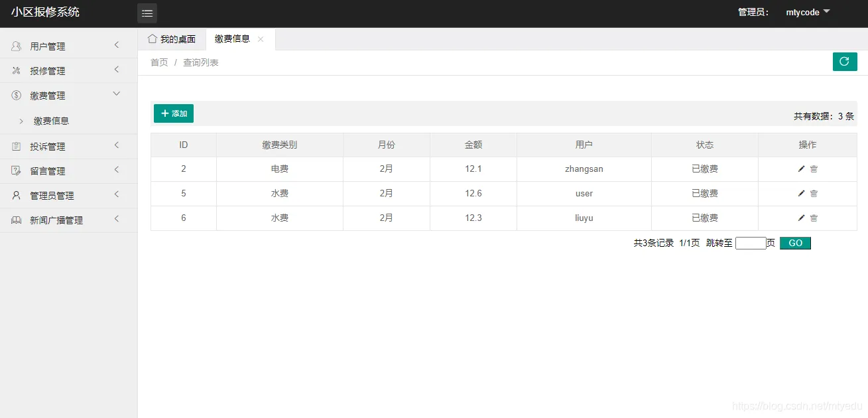Image resolution: width=868 pixels, height=418 pixels.
Task: Click the home icon on 我的桌面 tab
Action: pos(153,38)
